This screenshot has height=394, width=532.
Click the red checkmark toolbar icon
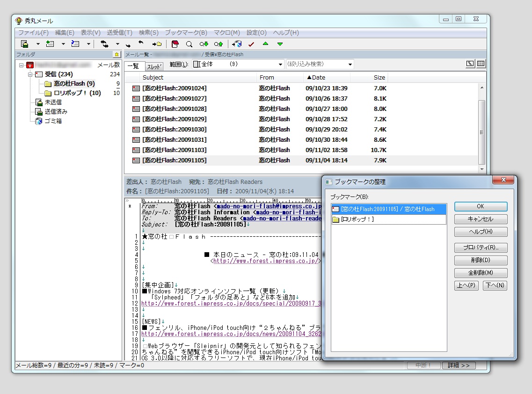pos(251,44)
